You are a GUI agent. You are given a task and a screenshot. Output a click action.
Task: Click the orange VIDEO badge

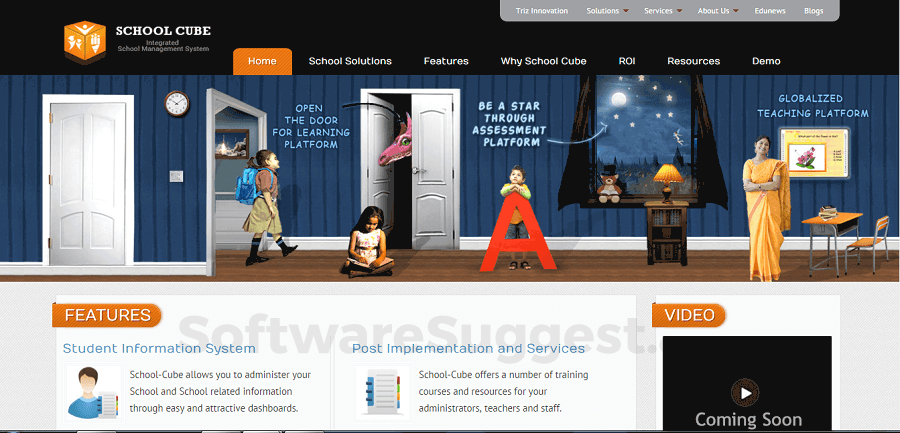[689, 315]
